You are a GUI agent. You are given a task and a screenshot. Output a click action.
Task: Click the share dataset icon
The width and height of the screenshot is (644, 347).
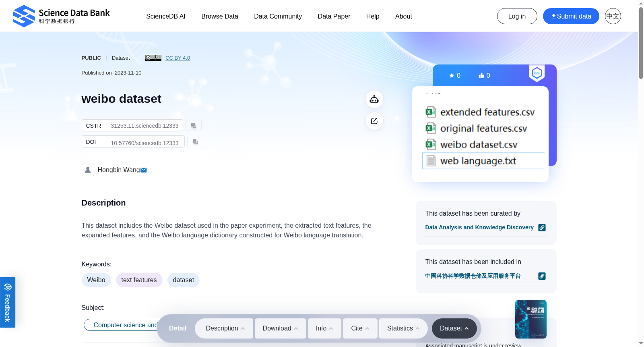point(374,121)
